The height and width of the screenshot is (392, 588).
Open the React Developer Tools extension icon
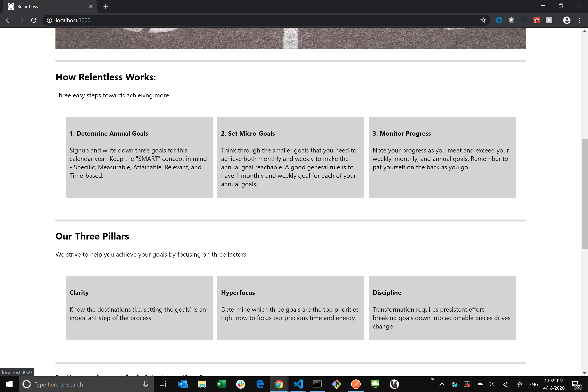(537, 20)
